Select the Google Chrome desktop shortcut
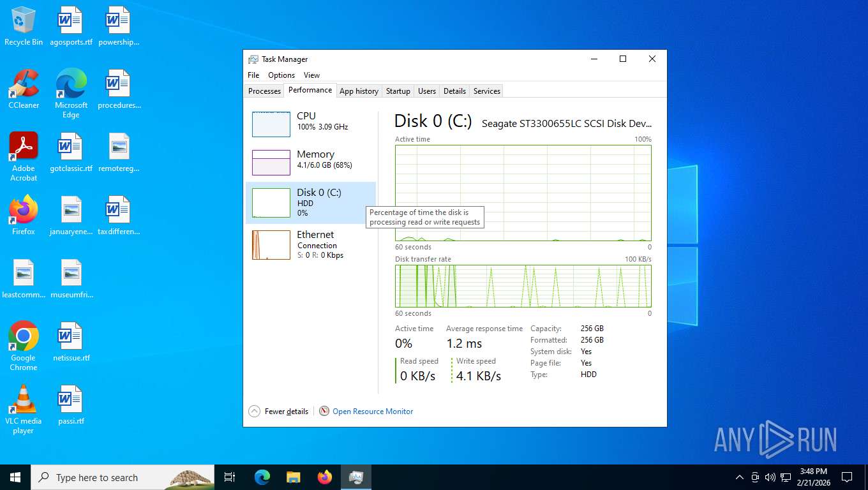This screenshot has width=868, height=490. click(x=24, y=346)
